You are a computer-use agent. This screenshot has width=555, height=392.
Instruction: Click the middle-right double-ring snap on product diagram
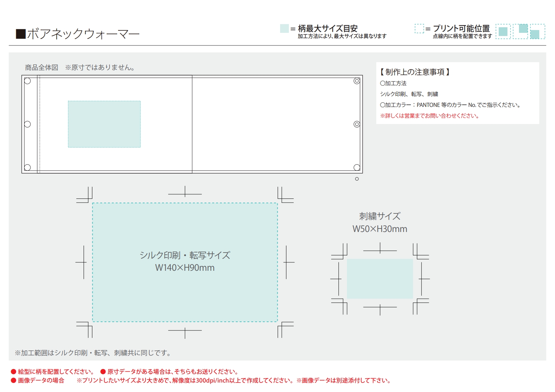point(357,124)
